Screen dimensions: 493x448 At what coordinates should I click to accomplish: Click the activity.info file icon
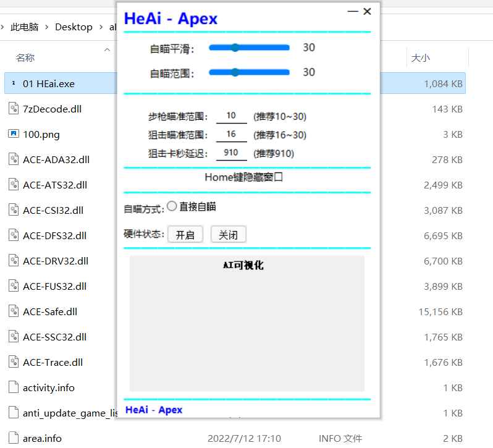(13, 387)
